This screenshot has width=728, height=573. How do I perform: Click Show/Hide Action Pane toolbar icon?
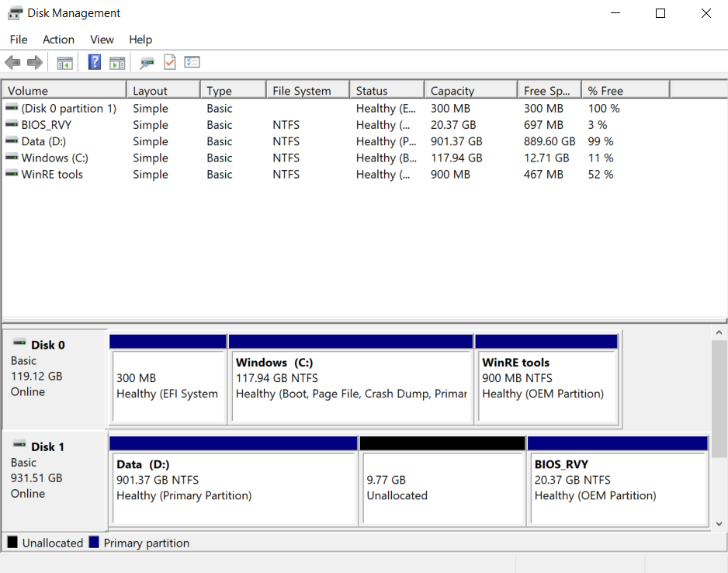click(117, 63)
